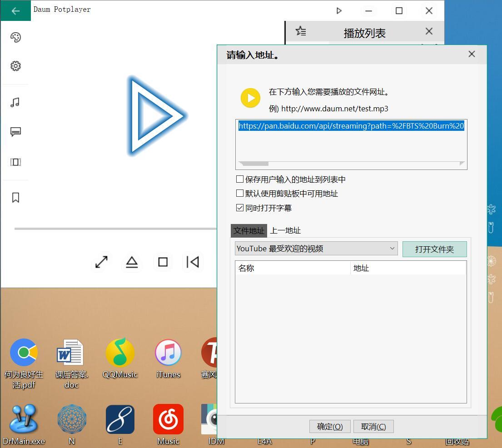This screenshot has width=502, height=448.
Task: Enable 默认使用剪贴板中可用地址 checkbox
Action: (240, 193)
